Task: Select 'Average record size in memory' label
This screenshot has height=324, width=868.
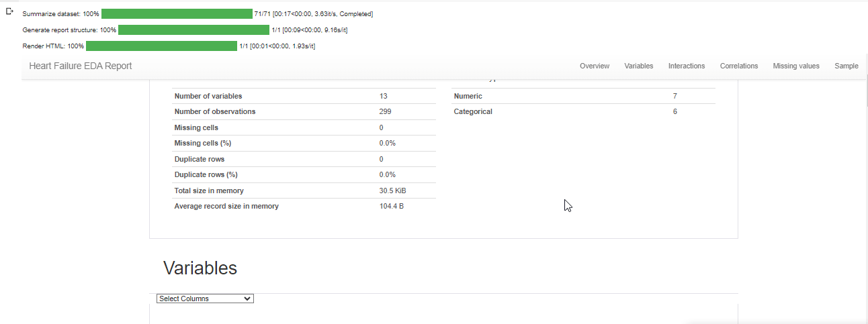Action: 226,206
